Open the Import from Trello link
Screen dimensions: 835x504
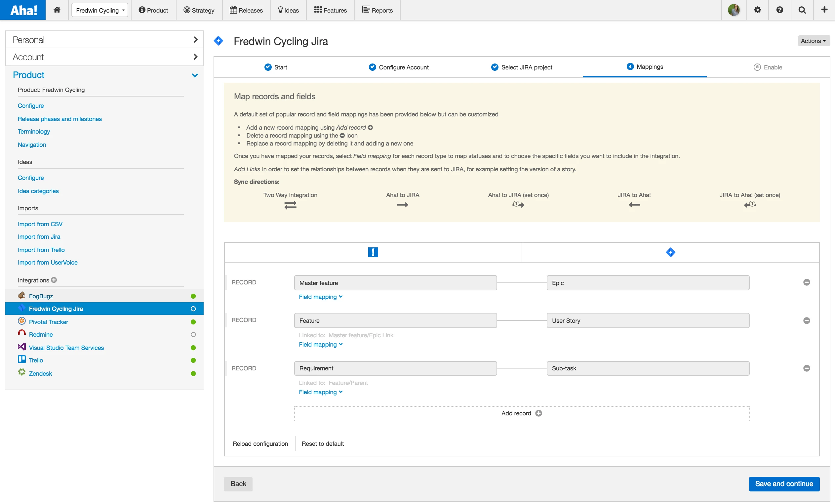point(41,250)
